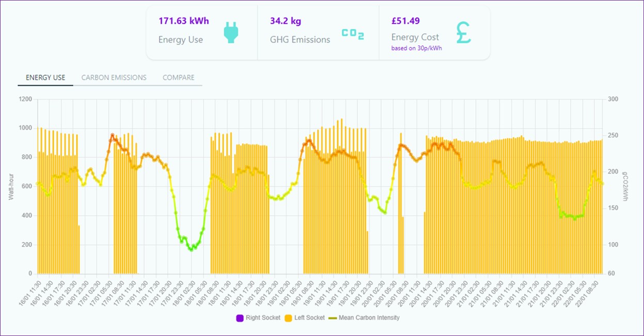The image size is (644, 336).
Task: Open the ENERGY USE tab
Action: [45, 77]
